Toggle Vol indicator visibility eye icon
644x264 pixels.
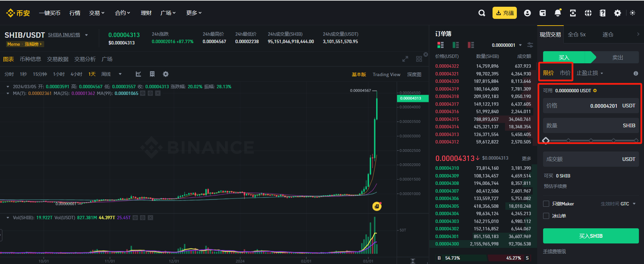tap(135, 218)
